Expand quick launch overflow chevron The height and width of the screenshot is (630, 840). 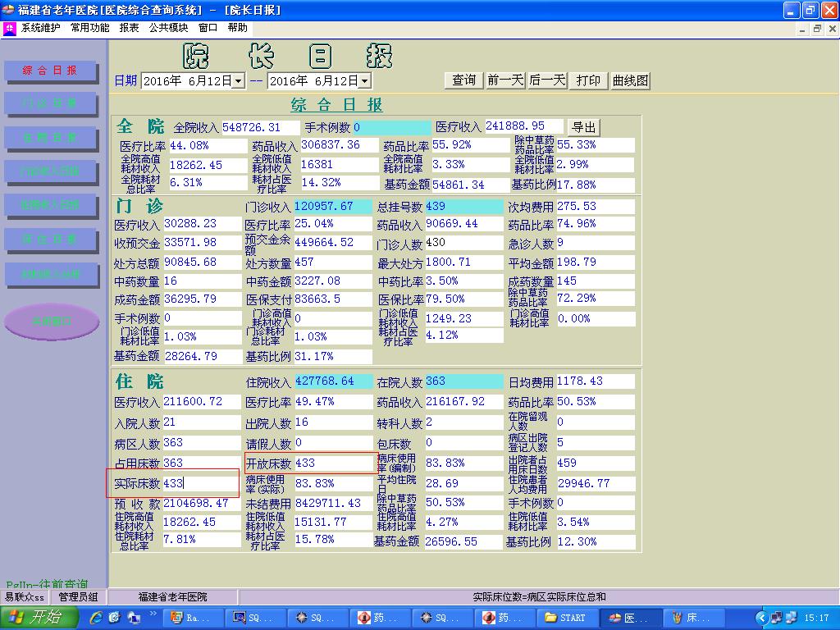point(153,614)
